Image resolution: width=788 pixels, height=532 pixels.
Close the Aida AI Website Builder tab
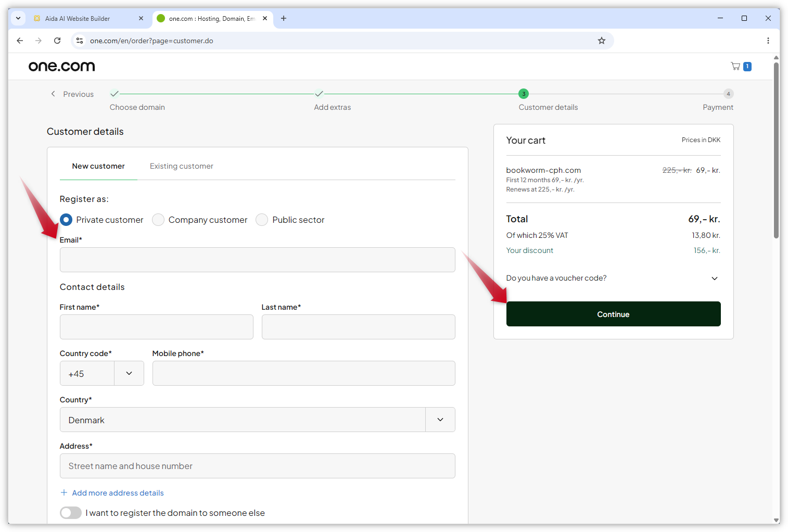click(141, 18)
